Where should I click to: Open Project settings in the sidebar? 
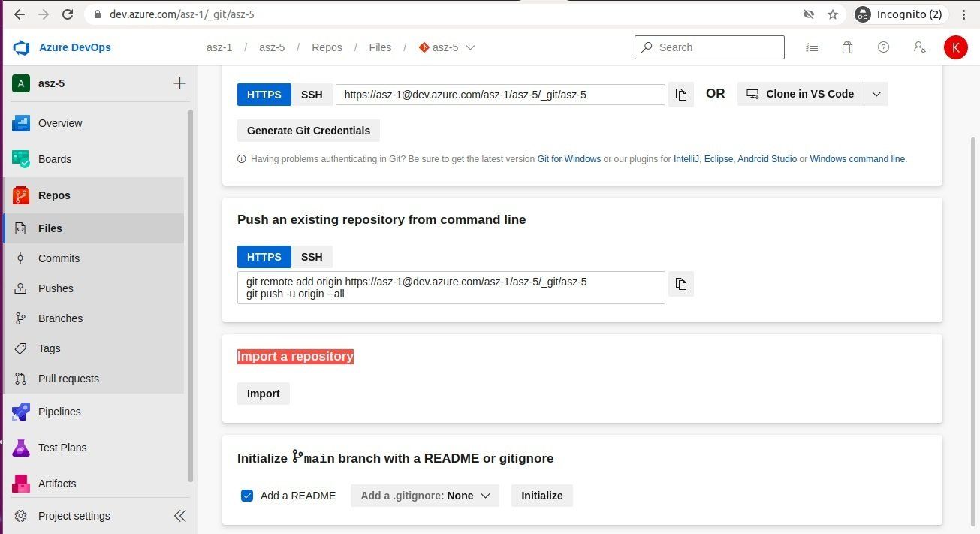tap(74, 516)
